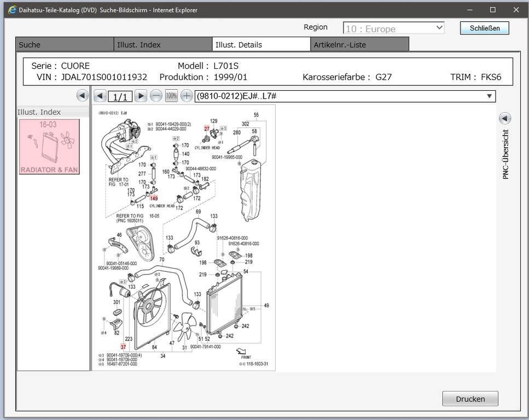This screenshot has height=420, width=529.
Task: Click part number 49 beside radiator
Action: (x=266, y=306)
